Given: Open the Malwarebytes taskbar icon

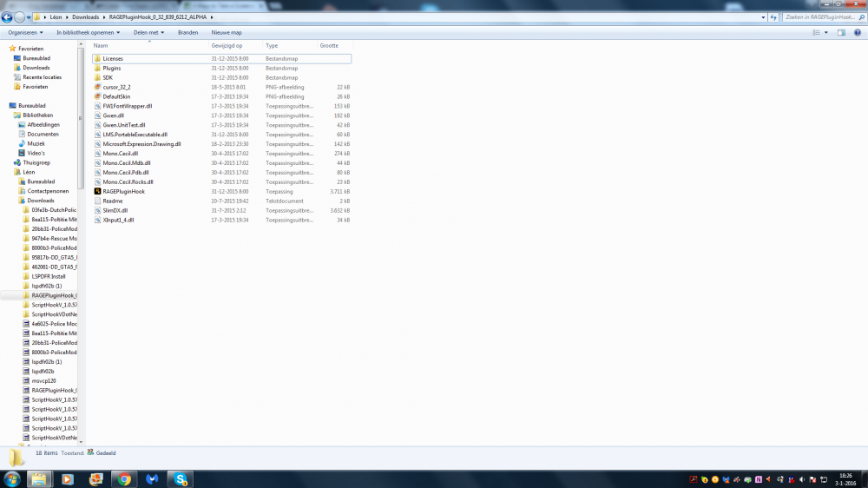Looking at the screenshot, I should [152, 479].
